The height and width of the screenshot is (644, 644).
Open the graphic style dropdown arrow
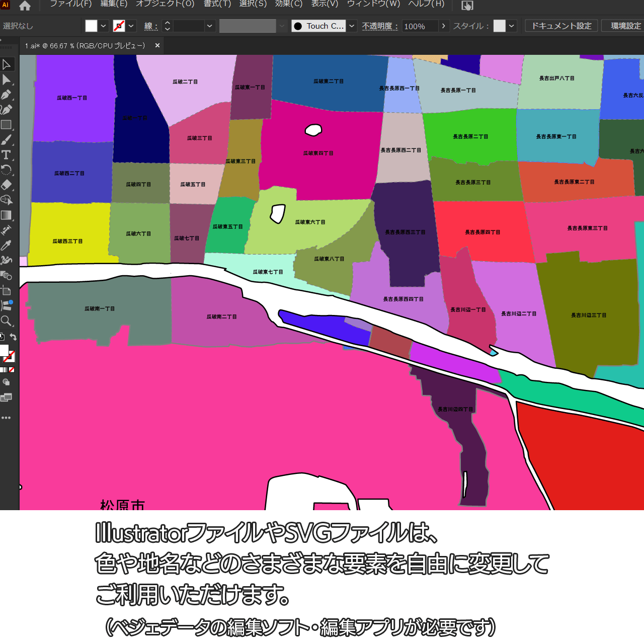pos(512,26)
